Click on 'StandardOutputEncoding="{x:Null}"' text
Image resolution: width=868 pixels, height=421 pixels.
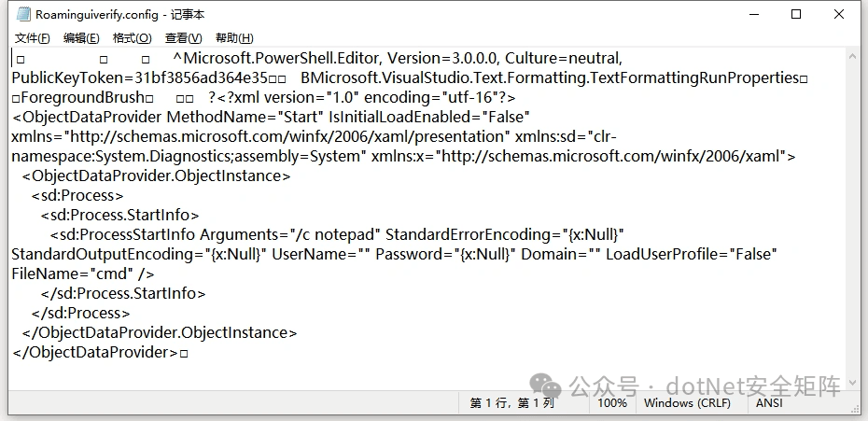139,254
